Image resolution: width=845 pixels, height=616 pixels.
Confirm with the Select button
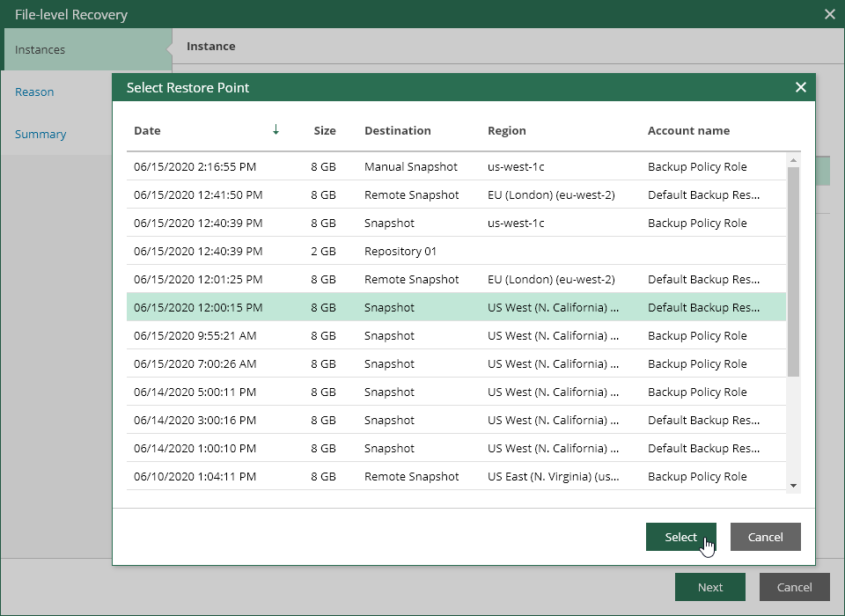680,537
